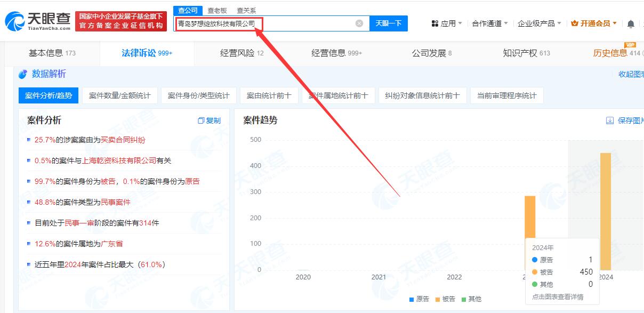Toggle 被告 legend series in chart
The width and height of the screenshot is (644, 313).
point(445,299)
